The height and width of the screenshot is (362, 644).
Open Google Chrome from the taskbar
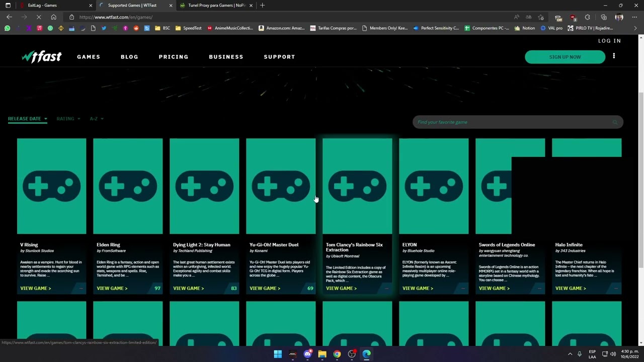(x=337, y=354)
